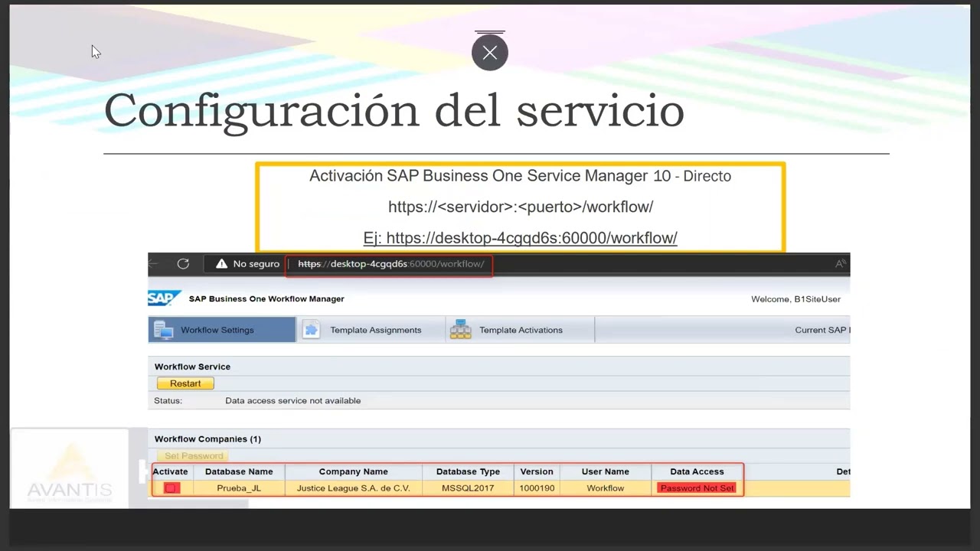The width and height of the screenshot is (980, 551).
Task: Click the User Name column header
Action: click(x=606, y=471)
